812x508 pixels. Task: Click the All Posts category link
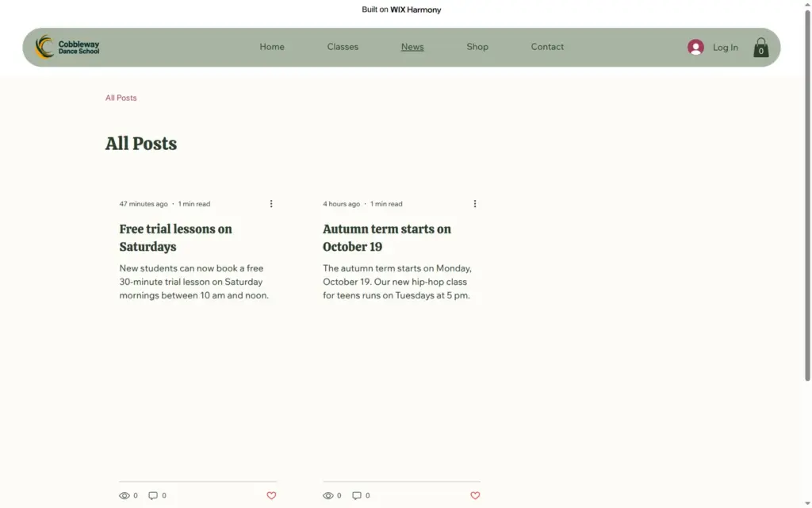121,98
